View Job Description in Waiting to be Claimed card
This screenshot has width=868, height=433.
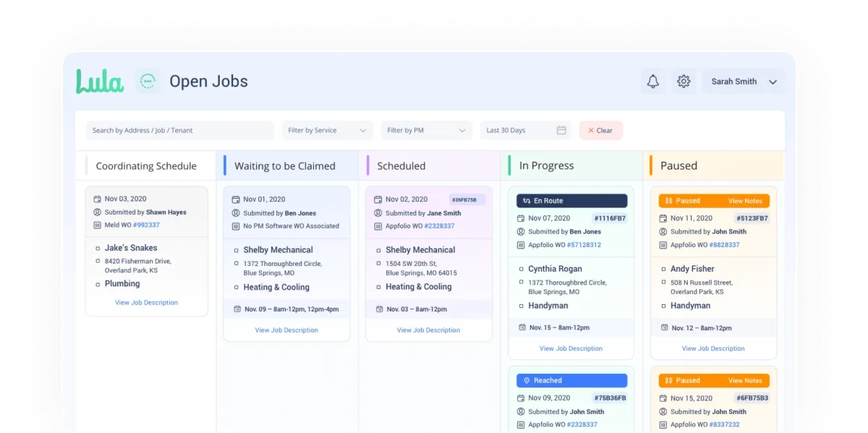pos(286,330)
